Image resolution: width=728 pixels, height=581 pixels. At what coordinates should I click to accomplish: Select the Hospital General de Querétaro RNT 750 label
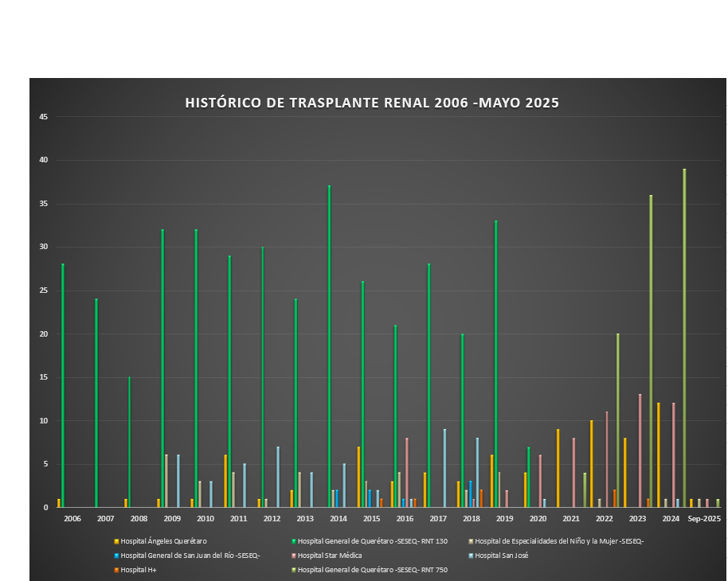[x=366, y=569]
